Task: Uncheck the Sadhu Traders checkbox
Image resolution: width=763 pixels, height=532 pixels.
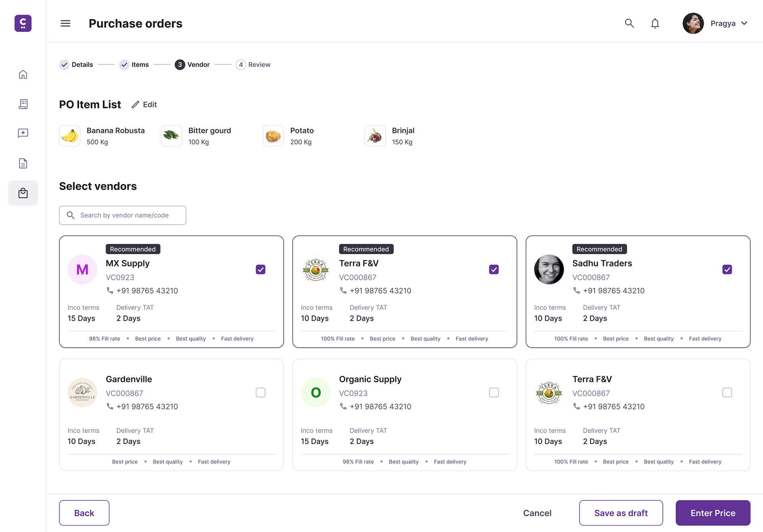Action: click(727, 270)
